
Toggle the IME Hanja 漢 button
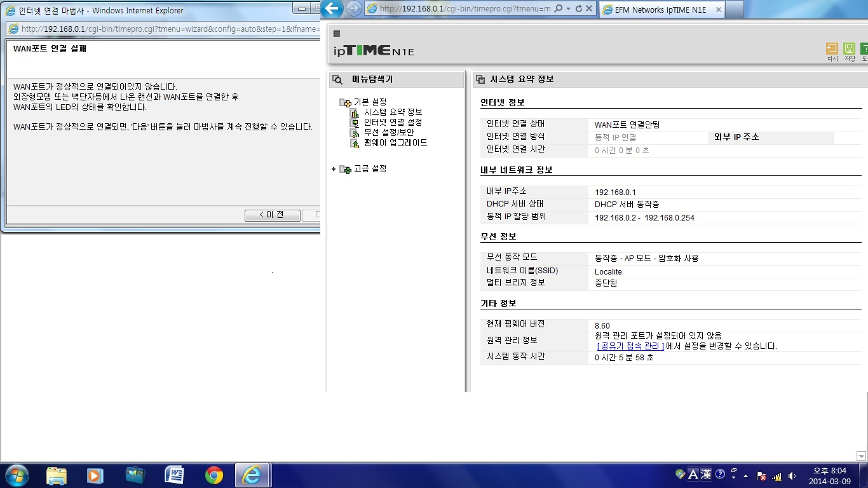point(705,474)
